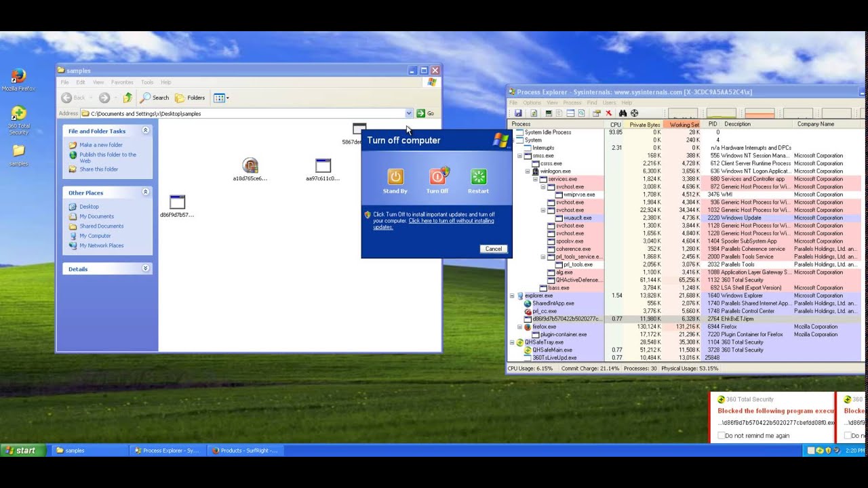Open Tools menu in samples window
868x488 pixels.
click(x=147, y=82)
